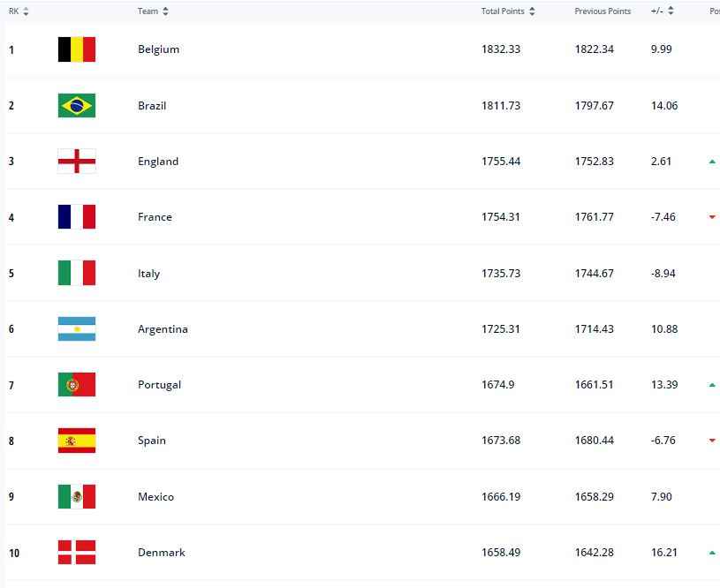
Task: Select the Belgium team name
Action: click(158, 49)
